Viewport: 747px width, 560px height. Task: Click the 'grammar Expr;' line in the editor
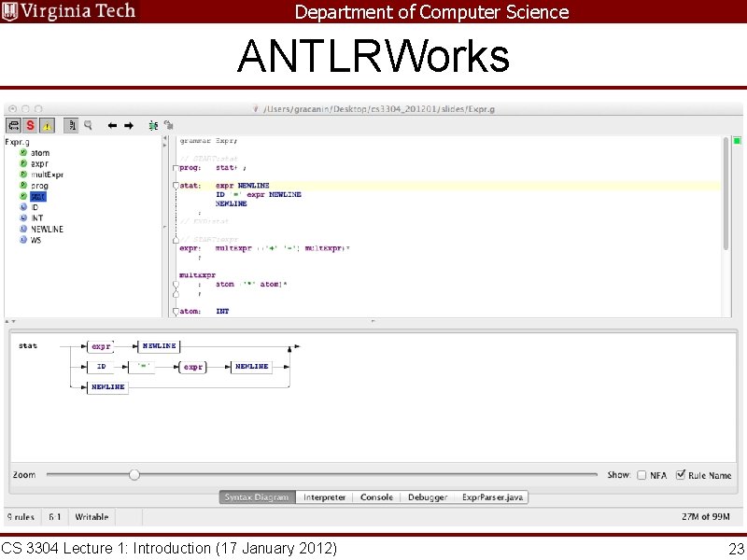pyautogui.click(x=208, y=141)
